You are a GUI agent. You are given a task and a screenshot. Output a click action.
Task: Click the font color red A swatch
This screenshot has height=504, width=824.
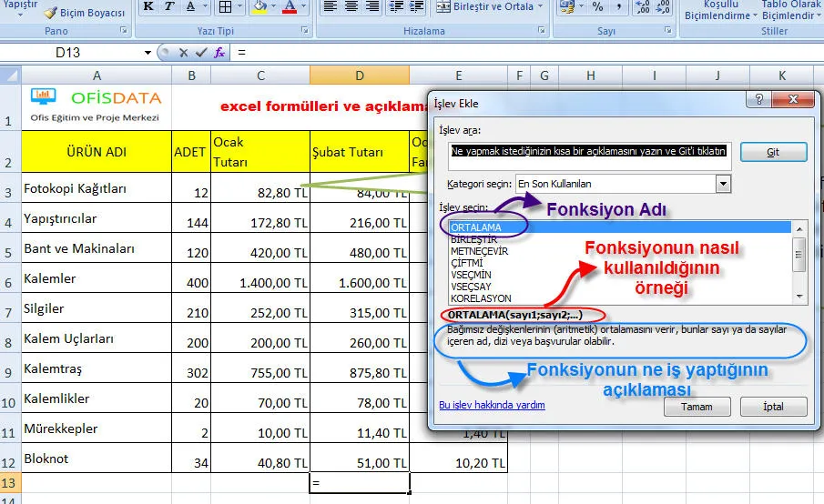pyautogui.click(x=290, y=7)
